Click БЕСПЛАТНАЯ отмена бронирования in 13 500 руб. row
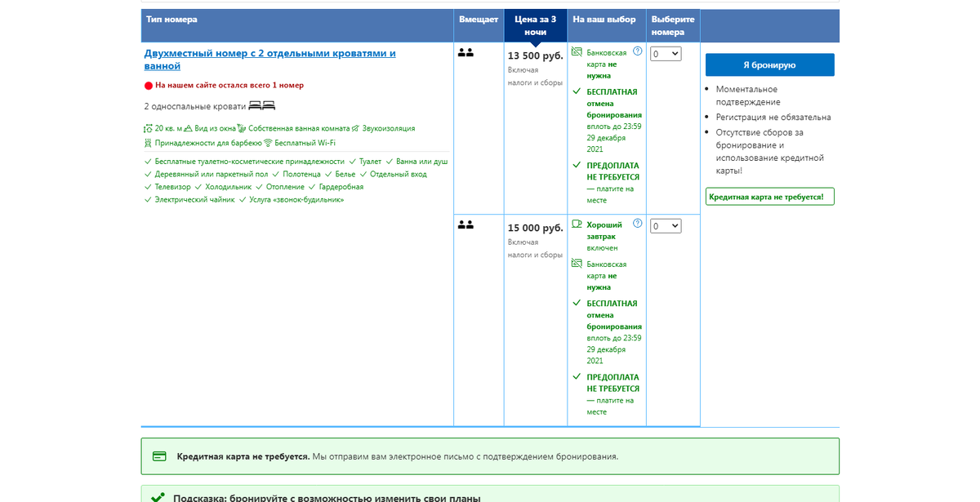 [614, 104]
